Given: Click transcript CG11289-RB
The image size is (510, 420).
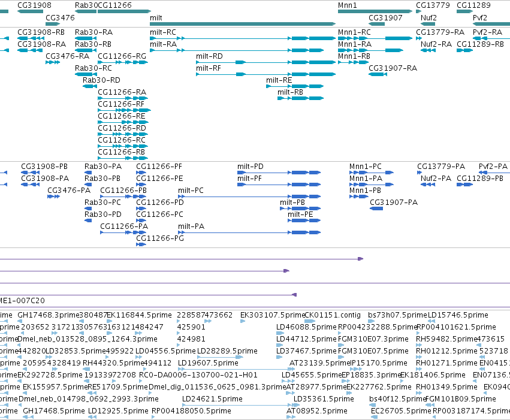Looking at the screenshot, I should pos(465,50).
